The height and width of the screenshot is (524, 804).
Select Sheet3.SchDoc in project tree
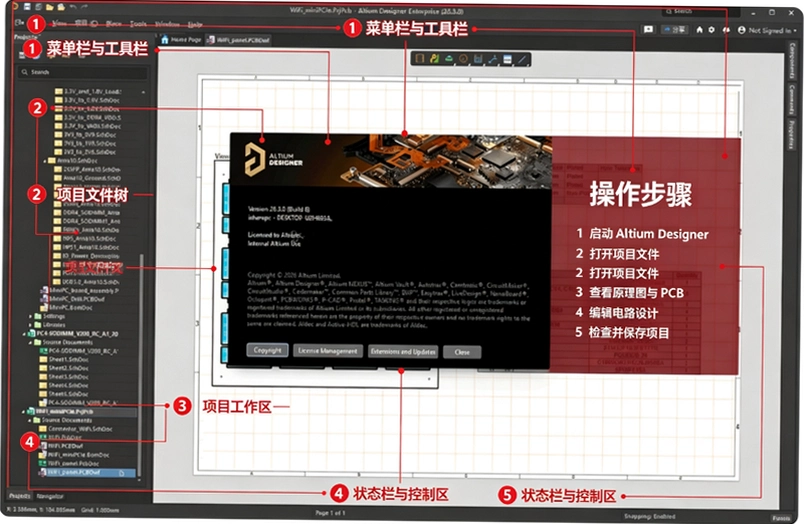click(64, 377)
